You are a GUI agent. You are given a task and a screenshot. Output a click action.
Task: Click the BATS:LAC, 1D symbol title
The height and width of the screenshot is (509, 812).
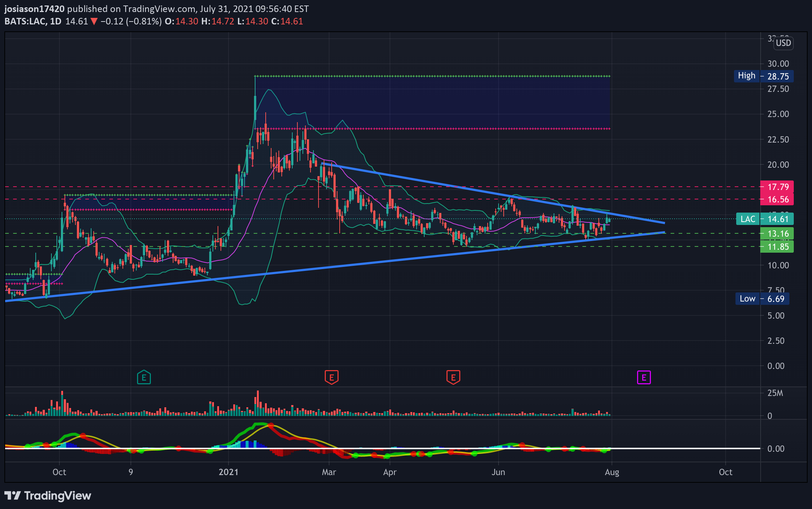click(33, 21)
